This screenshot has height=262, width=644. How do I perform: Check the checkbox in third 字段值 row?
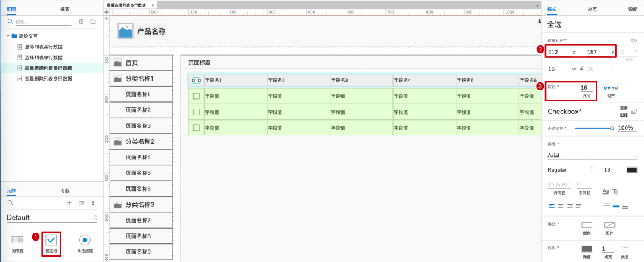coord(196,128)
